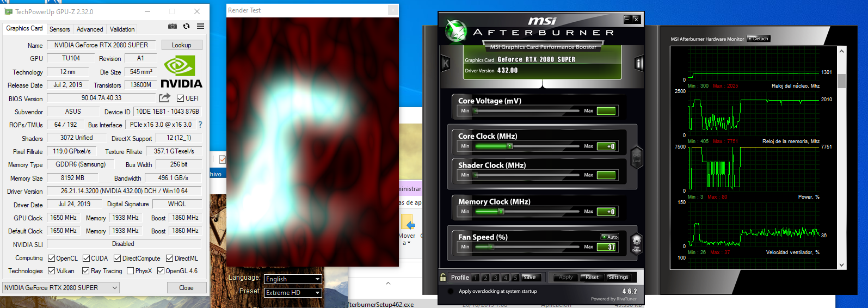The width and height of the screenshot is (868, 308).
Task: Click the Fan Speed value field showing 37
Action: 606,247
